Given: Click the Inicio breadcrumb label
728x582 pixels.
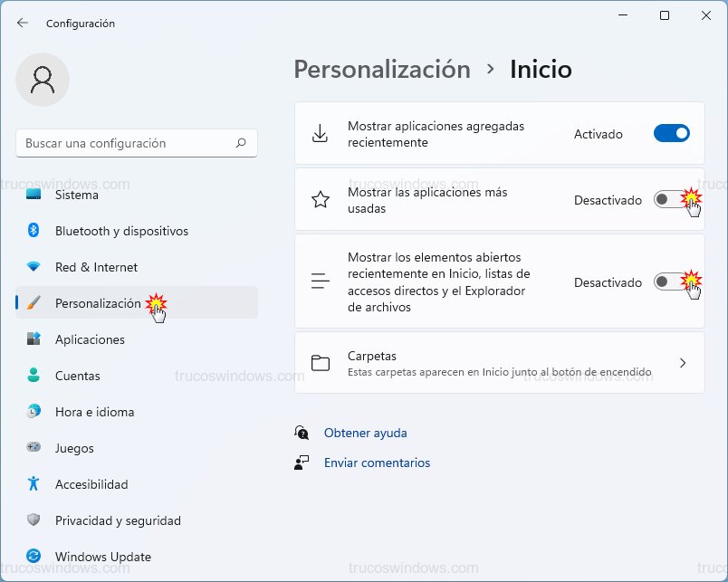Looking at the screenshot, I should click(541, 68).
